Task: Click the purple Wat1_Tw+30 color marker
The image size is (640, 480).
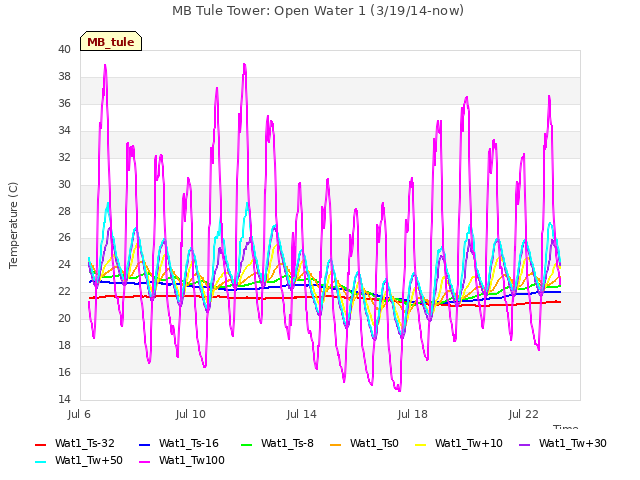Action: [524, 444]
